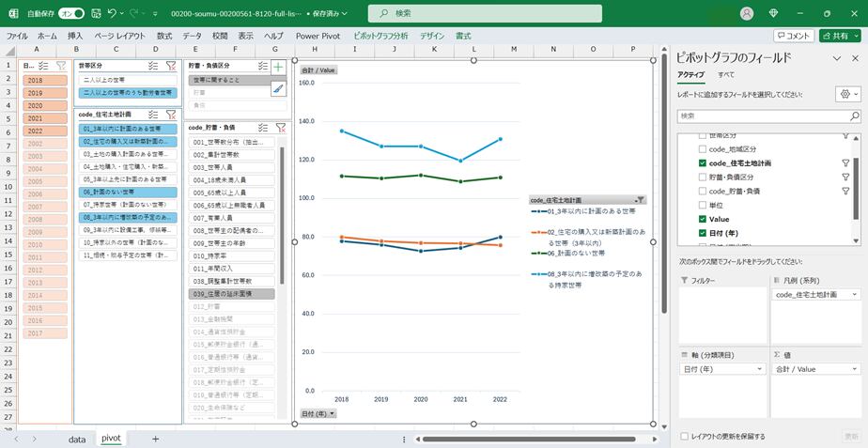Clear filter on code_貯蓄・負債 slicer

click(280, 127)
